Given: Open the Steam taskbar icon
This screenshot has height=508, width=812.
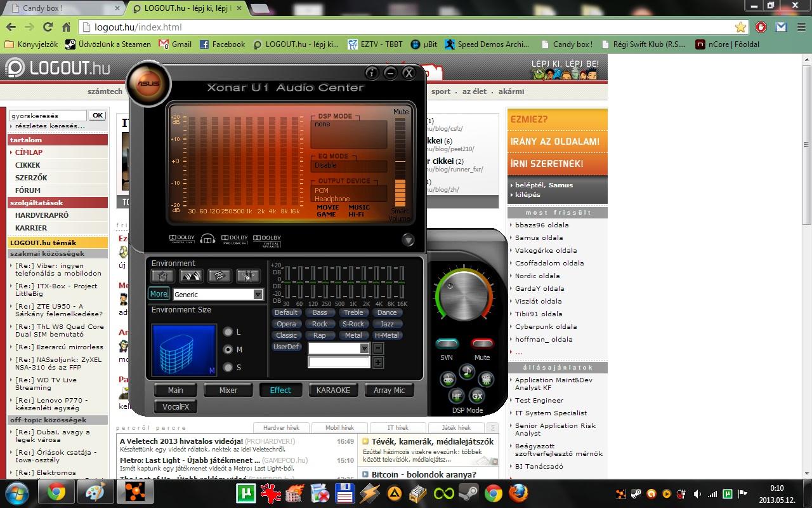Looking at the screenshot, I should point(469,493).
